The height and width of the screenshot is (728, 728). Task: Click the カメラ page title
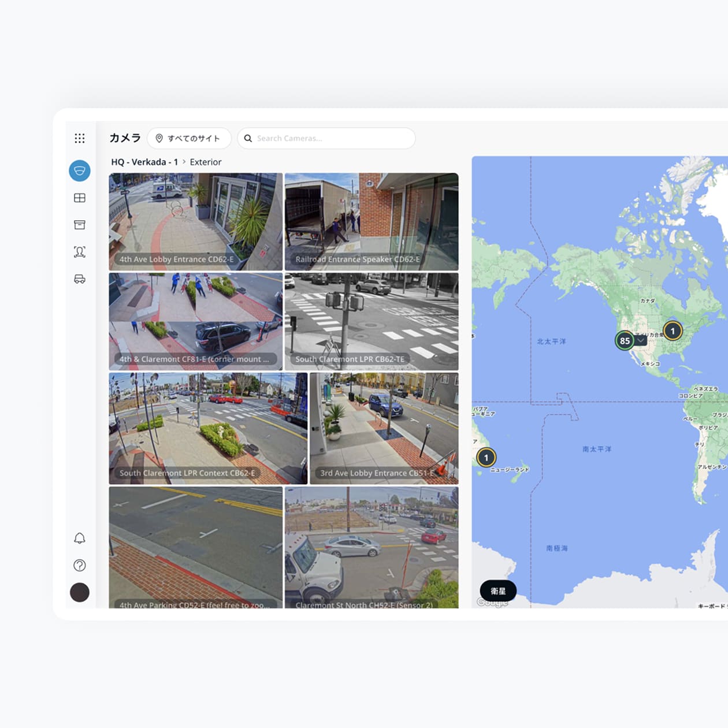point(125,138)
